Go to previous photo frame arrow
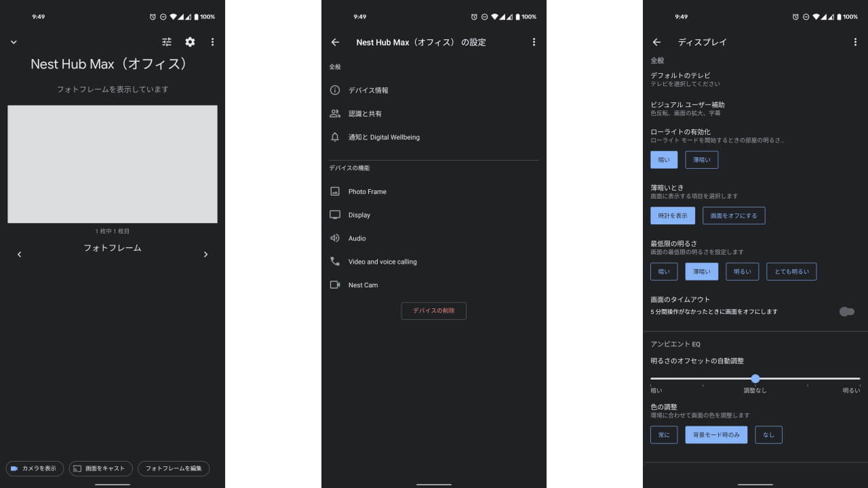The height and width of the screenshot is (488, 868). (19, 254)
